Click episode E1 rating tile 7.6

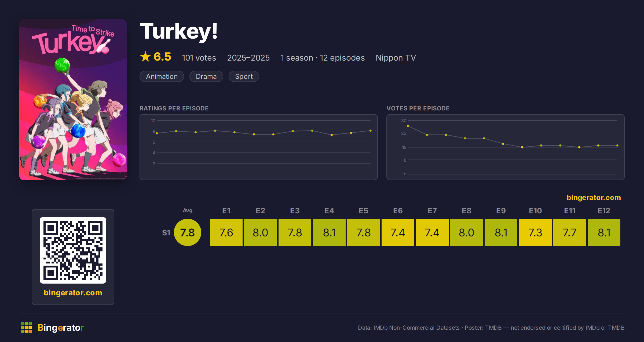coord(226,232)
